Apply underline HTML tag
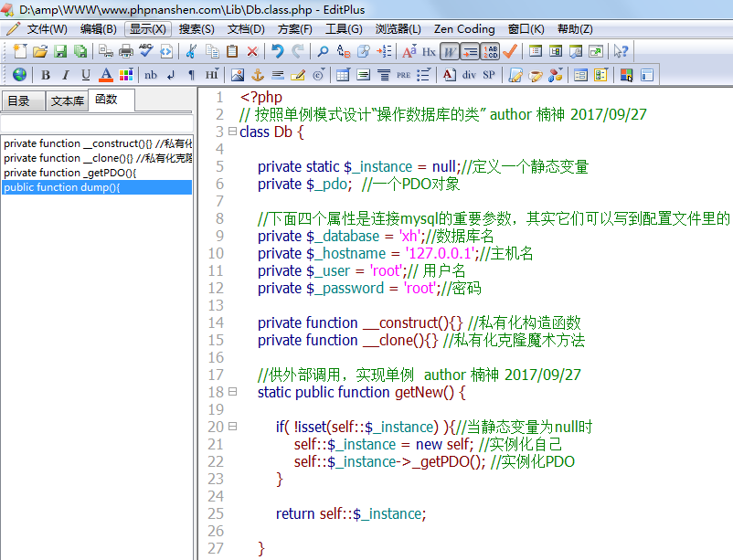This screenshot has width=733, height=560. tap(86, 75)
